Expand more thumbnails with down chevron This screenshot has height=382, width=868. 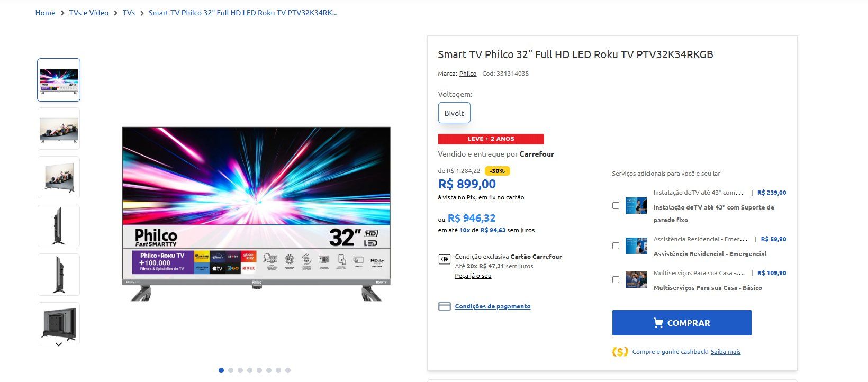pos(59,344)
